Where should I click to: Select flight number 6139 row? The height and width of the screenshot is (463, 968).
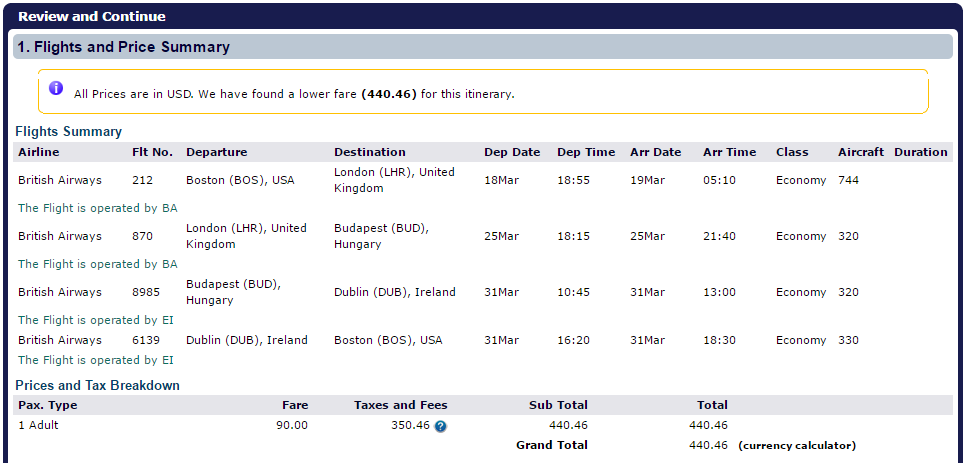click(483, 340)
